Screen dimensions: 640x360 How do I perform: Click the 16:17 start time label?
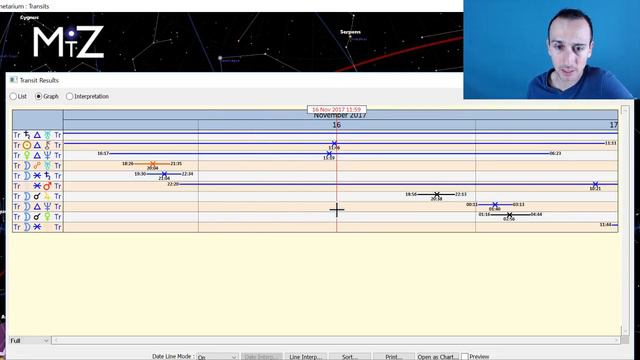pos(103,153)
